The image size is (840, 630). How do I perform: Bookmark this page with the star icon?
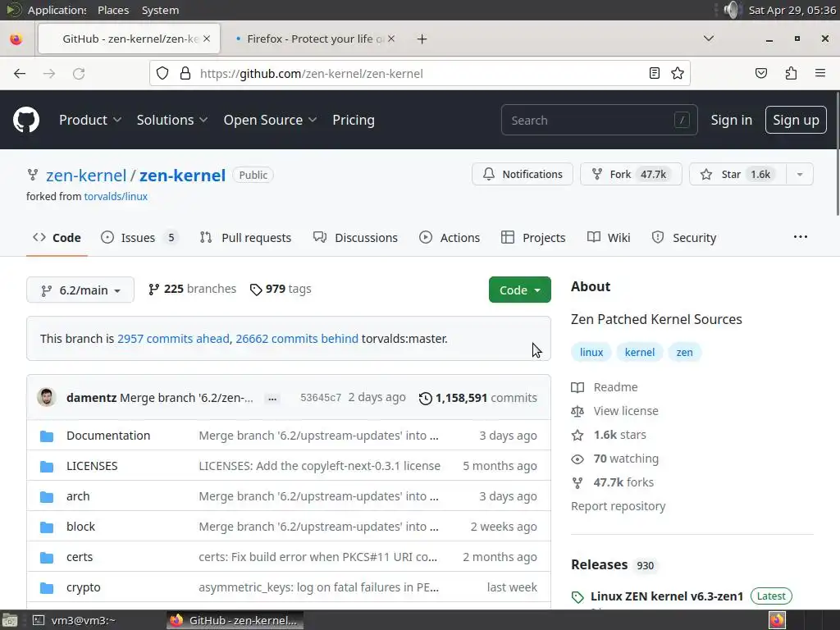point(677,73)
